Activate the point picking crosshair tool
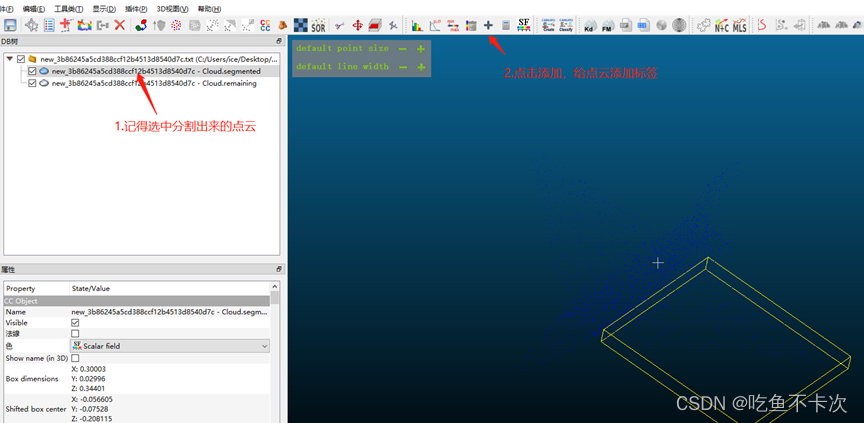This screenshot has height=423, width=864. pyautogui.click(x=32, y=25)
